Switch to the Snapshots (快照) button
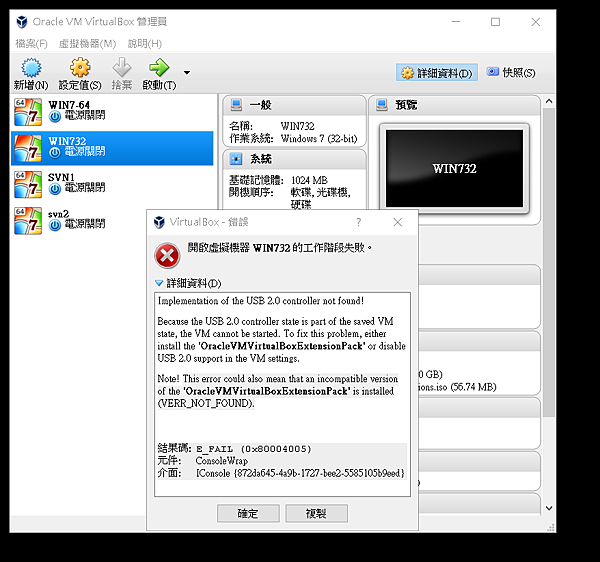The height and width of the screenshot is (562, 600). tap(511, 72)
